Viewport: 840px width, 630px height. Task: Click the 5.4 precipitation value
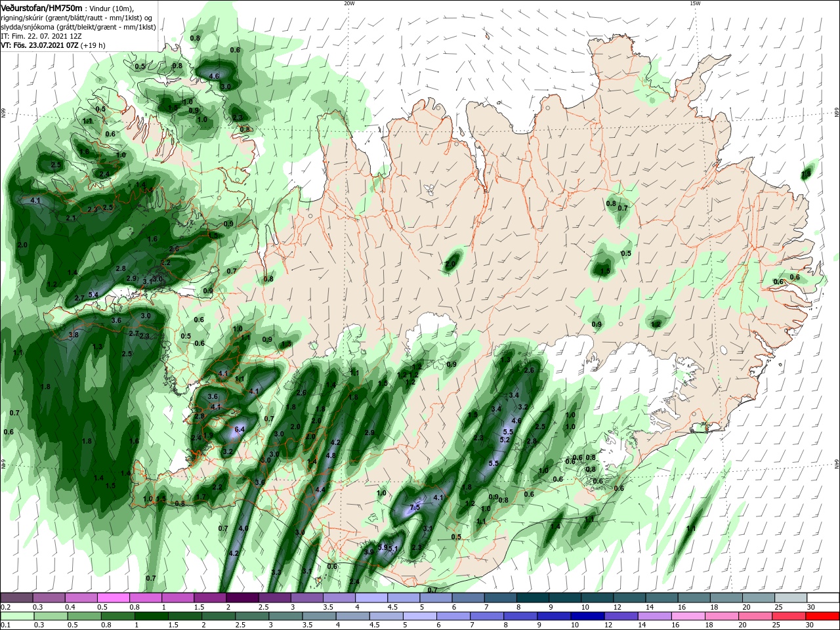coord(93,295)
